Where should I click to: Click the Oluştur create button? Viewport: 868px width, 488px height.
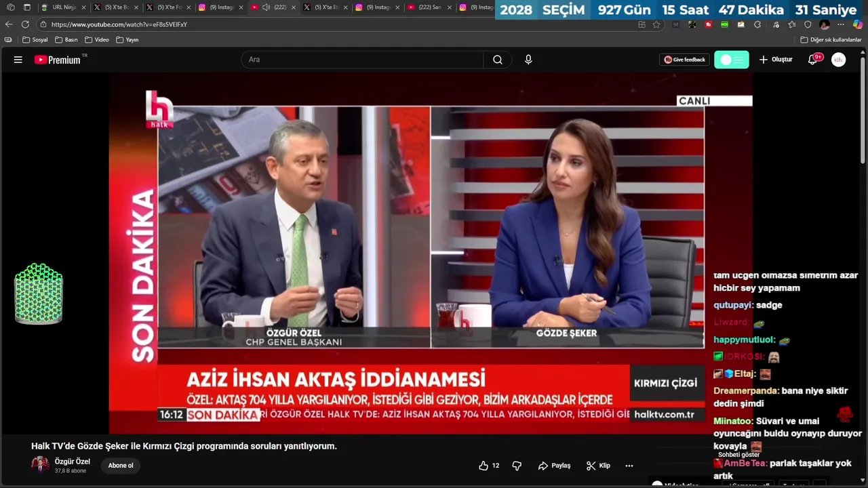click(x=776, y=60)
